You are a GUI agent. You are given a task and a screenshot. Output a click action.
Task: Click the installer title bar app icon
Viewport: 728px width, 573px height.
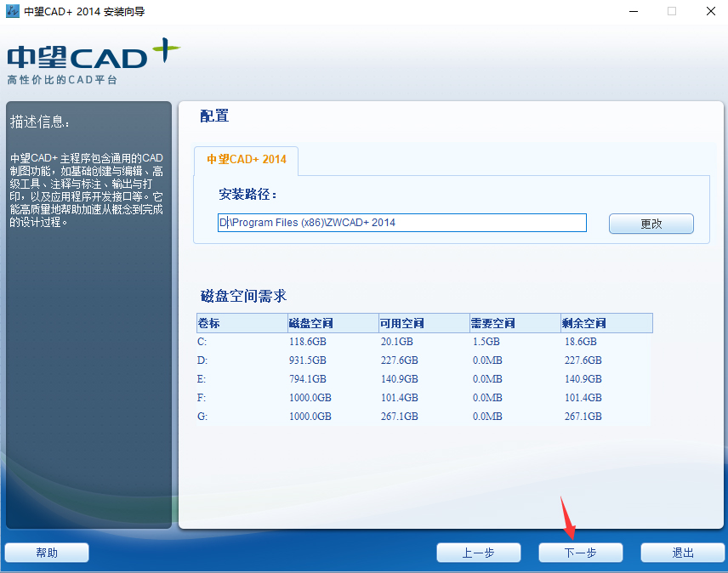click(13, 11)
